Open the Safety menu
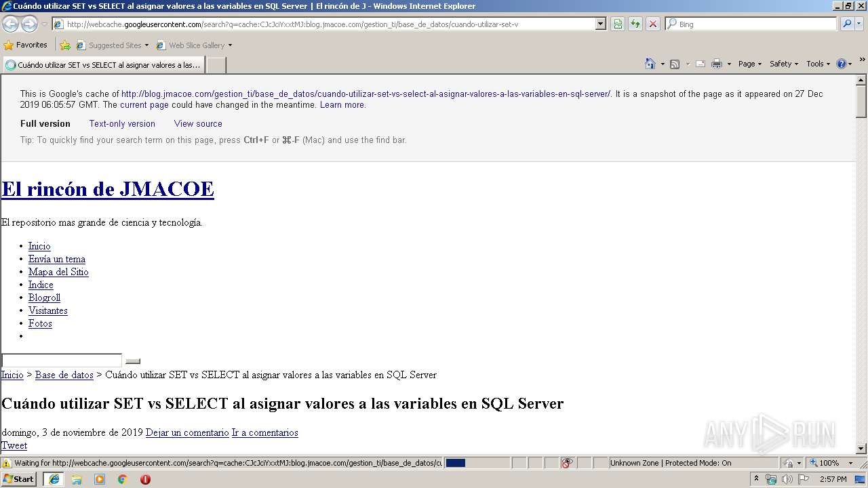The height and width of the screenshot is (488, 868). point(784,64)
